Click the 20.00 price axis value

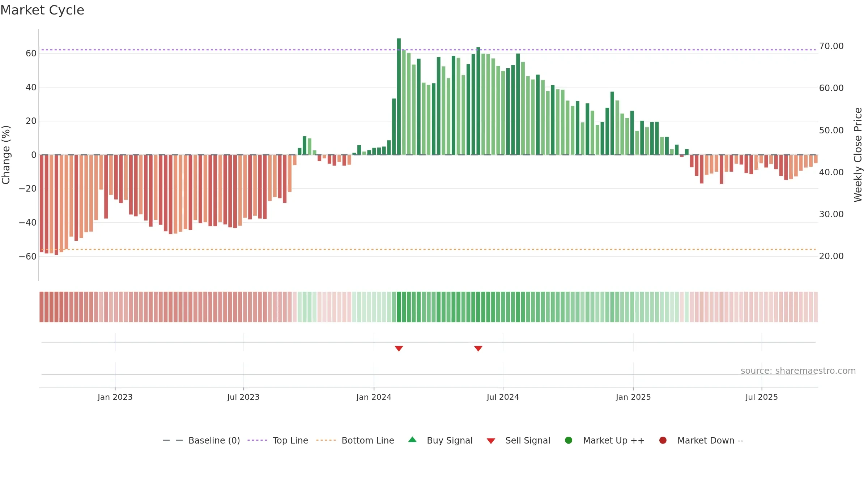coord(831,256)
